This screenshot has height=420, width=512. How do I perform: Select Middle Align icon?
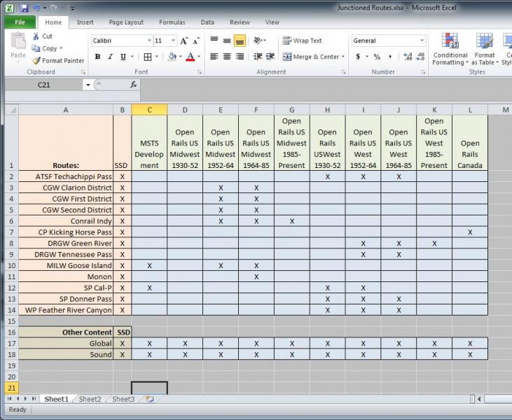tap(227, 41)
